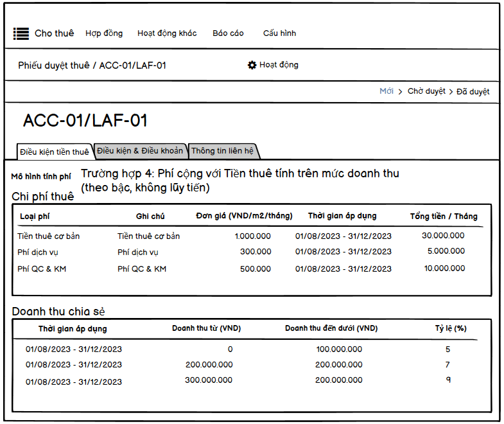Open the Cho thuê module title
The height and width of the screenshot is (424, 504).
[55, 33]
